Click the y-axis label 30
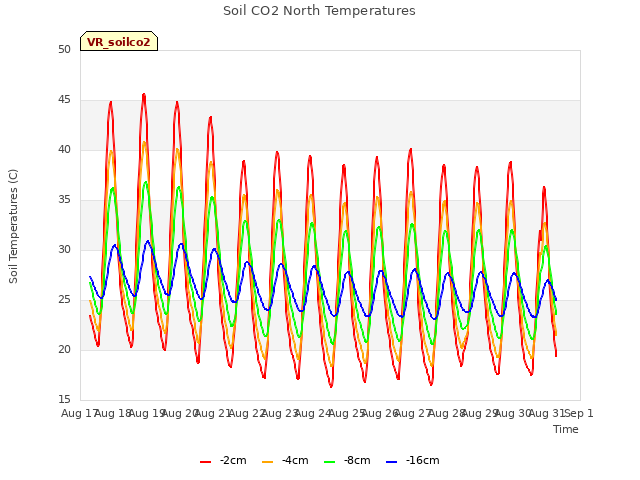The height and width of the screenshot is (480, 640). (64, 249)
